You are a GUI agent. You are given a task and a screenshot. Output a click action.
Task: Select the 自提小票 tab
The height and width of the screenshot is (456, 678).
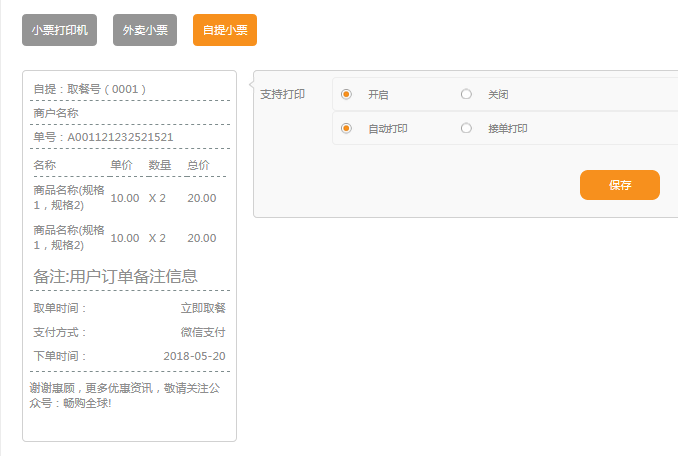(x=225, y=30)
